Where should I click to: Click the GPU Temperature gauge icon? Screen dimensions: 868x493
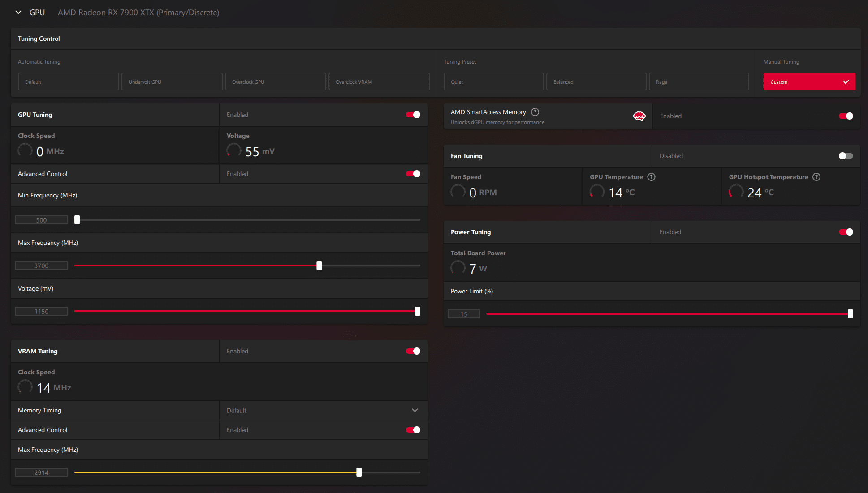(597, 192)
